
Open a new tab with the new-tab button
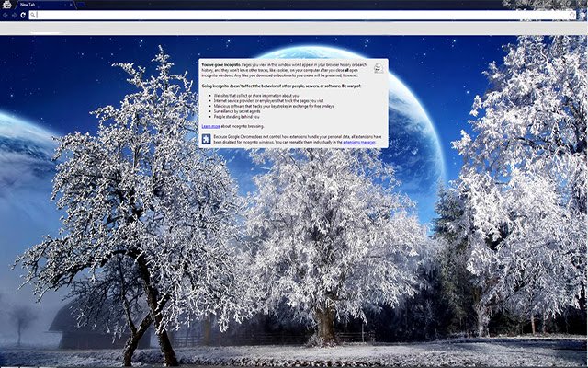[81, 5]
